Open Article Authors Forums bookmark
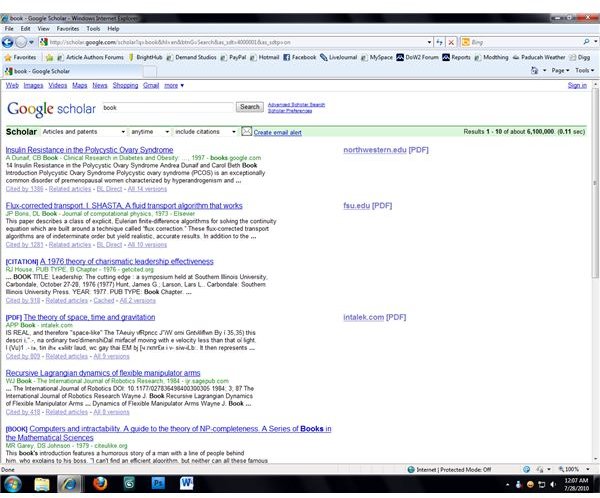600x498 pixels. click(x=90, y=57)
